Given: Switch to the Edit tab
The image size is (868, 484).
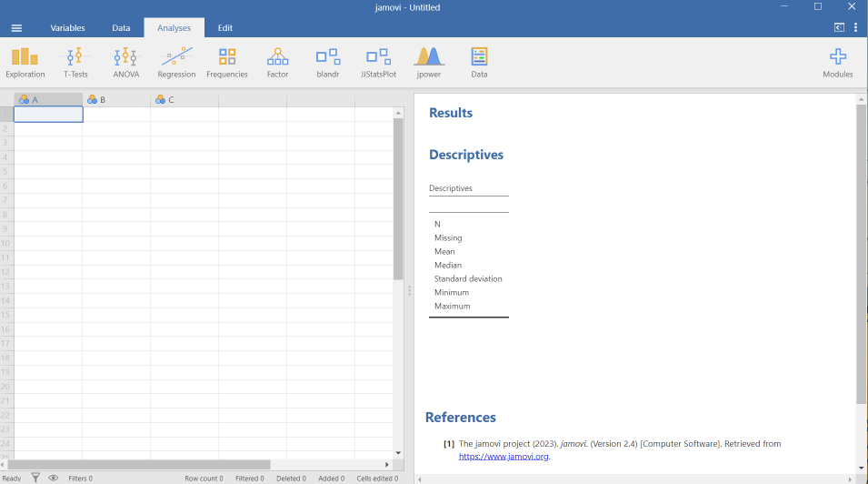Looking at the screenshot, I should [x=225, y=28].
